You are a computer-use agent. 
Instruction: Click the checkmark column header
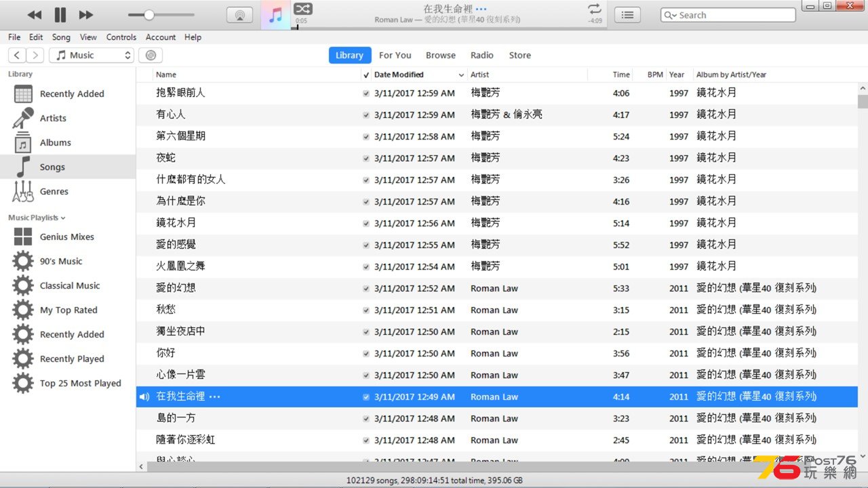366,75
